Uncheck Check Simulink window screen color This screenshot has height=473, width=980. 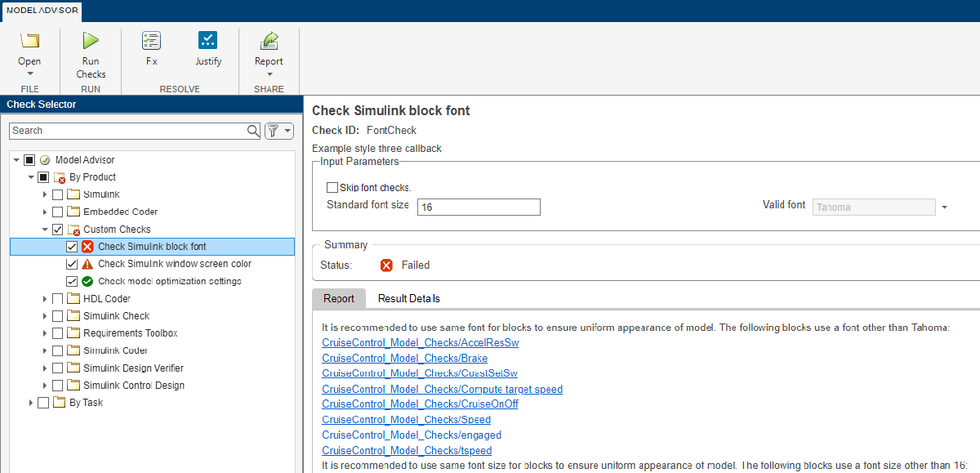pyautogui.click(x=72, y=264)
